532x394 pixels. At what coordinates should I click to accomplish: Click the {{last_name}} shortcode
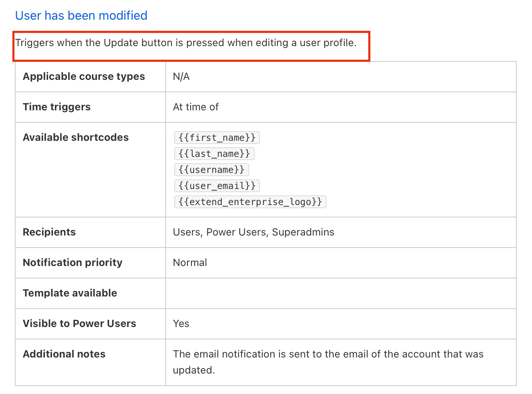214,154
